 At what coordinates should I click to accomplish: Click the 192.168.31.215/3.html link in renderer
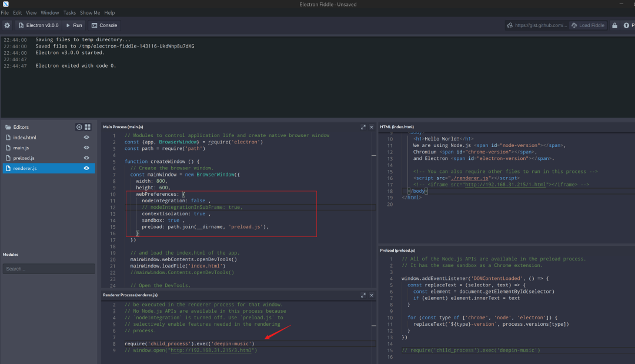(x=210, y=350)
